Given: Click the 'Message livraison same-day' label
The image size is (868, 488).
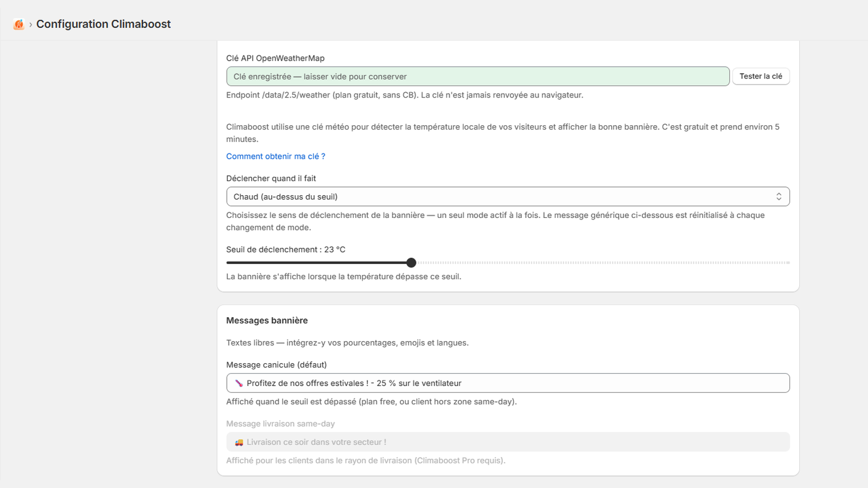Looking at the screenshot, I should click(280, 424).
